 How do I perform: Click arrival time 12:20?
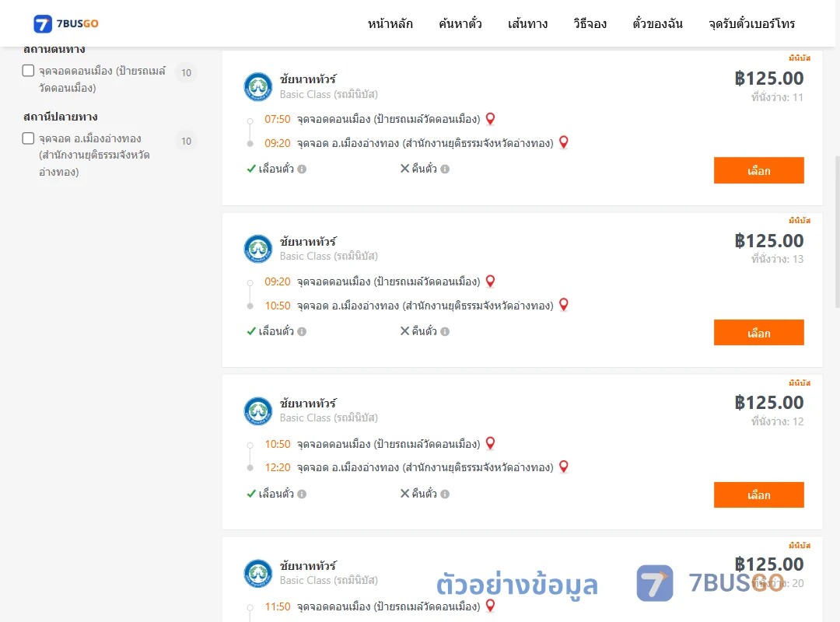pos(278,468)
